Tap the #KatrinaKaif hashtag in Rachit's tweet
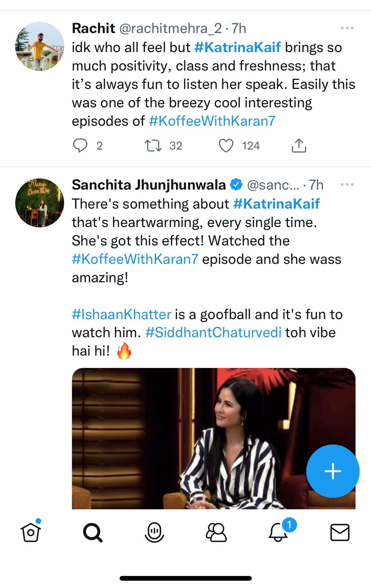This screenshot has width=371, height=588. tap(237, 47)
